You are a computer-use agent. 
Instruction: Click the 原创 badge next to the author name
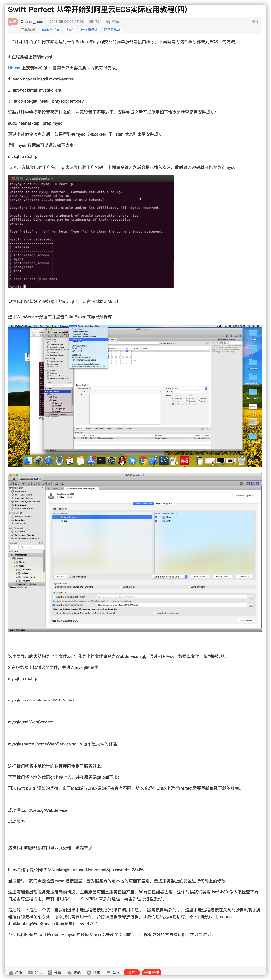click(x=13, y=22)
